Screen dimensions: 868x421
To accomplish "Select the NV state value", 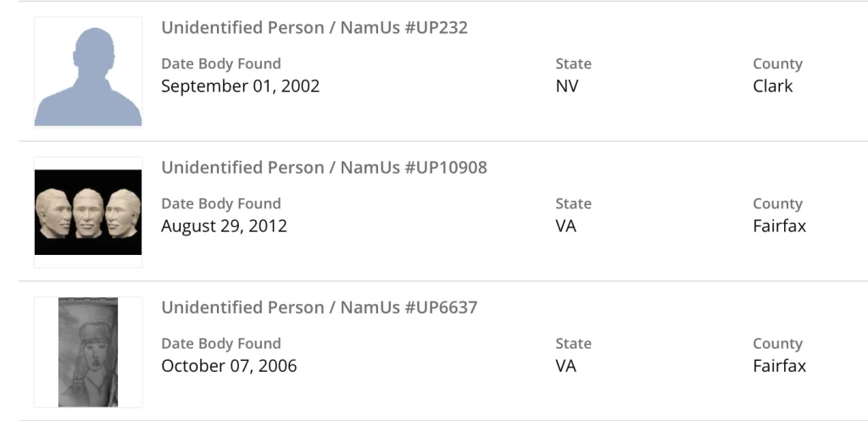I will coord(567,86).
